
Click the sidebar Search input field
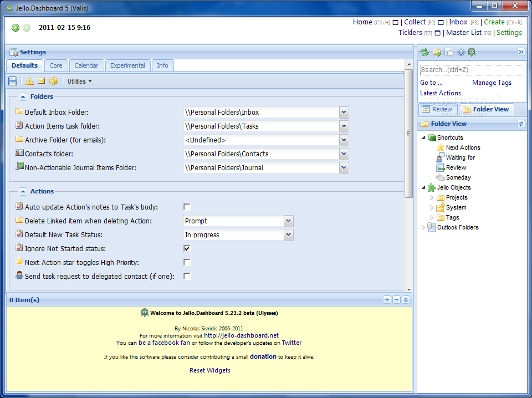pyautogui.click(x=472, y=70)
